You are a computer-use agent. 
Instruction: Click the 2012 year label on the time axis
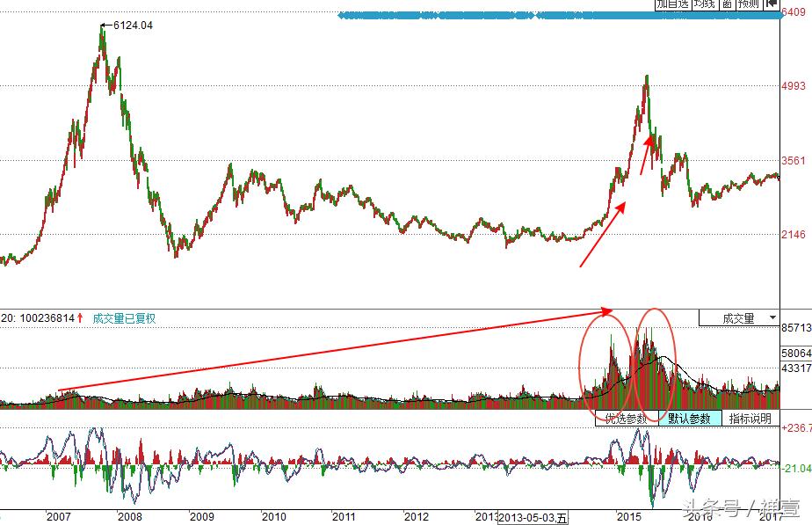point(416,517)
